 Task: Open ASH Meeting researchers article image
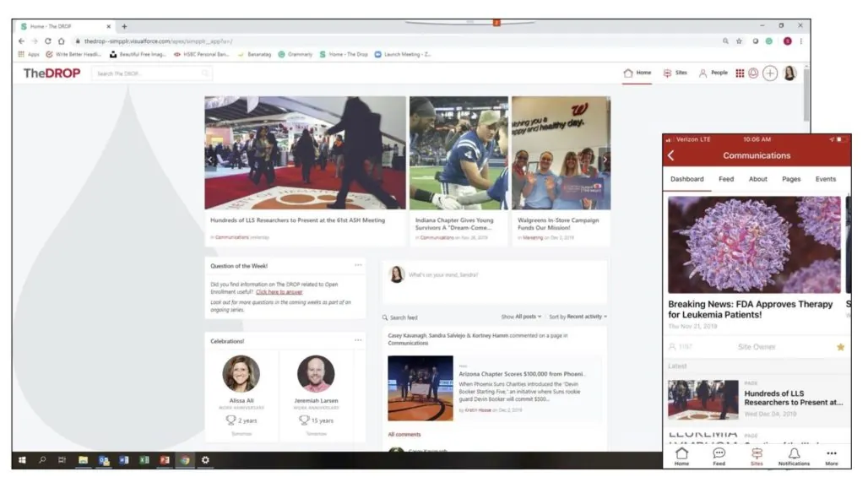coord(305,153)
